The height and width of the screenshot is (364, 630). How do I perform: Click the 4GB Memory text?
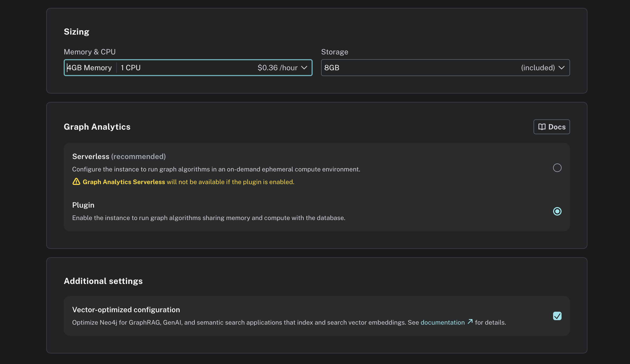(x=89, y=68)
